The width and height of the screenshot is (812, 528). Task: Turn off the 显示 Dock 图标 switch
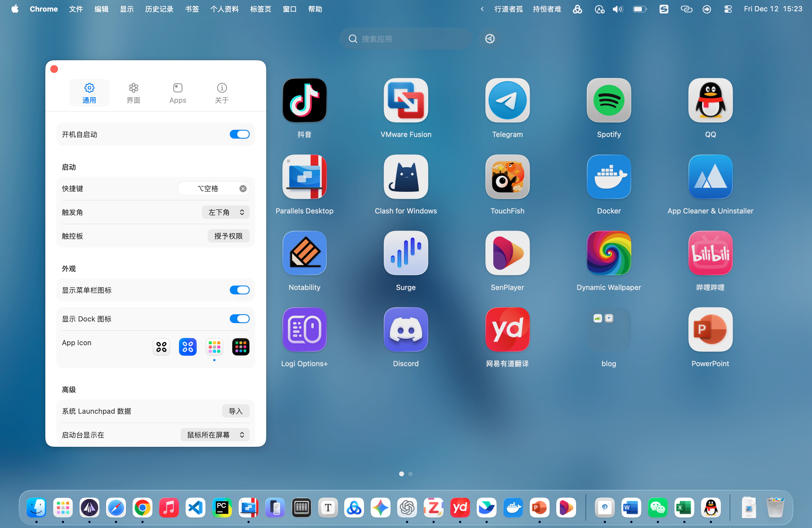[x=239, y=319]
